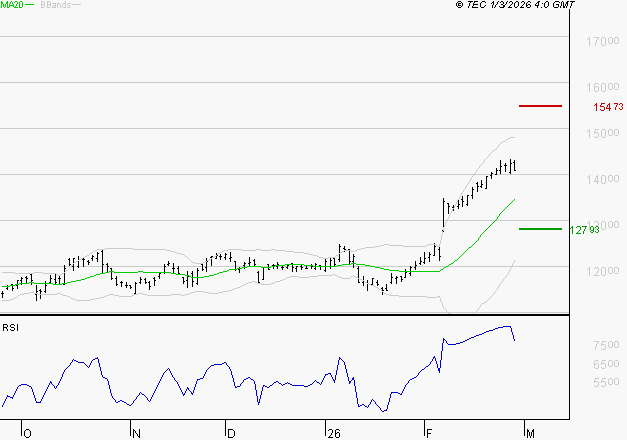Click the D month marker on time axis
This screenshot has width=627, height=440.
231,434
